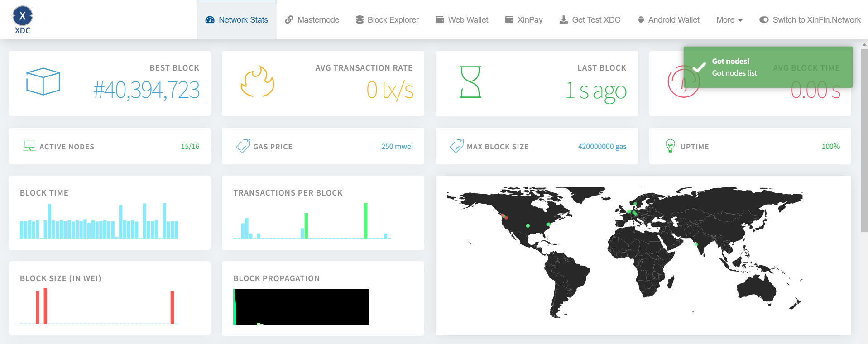The height and width of the screenshot is (344, 868).
Task: Click the 100% uptime value
Action: tap(831, 146)
